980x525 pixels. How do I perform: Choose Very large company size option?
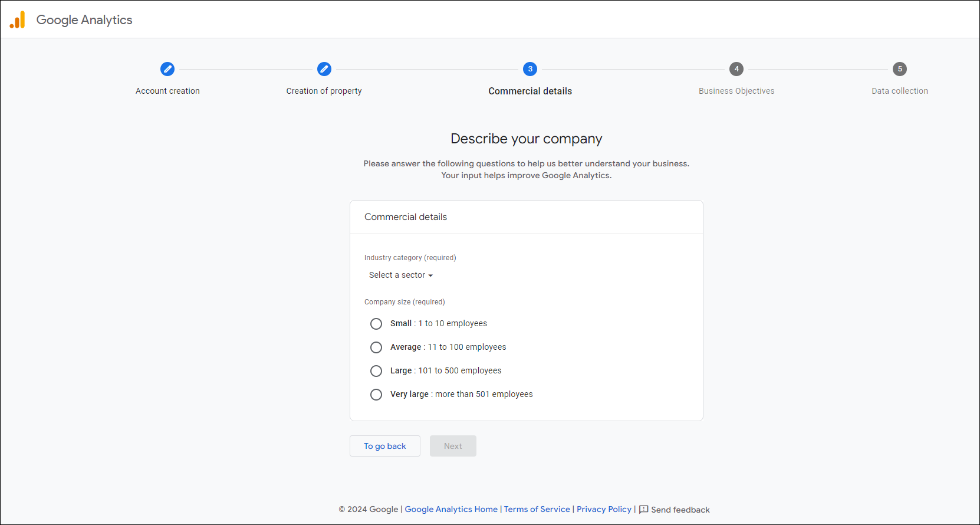pyautogui.click(x=376, y=395)
